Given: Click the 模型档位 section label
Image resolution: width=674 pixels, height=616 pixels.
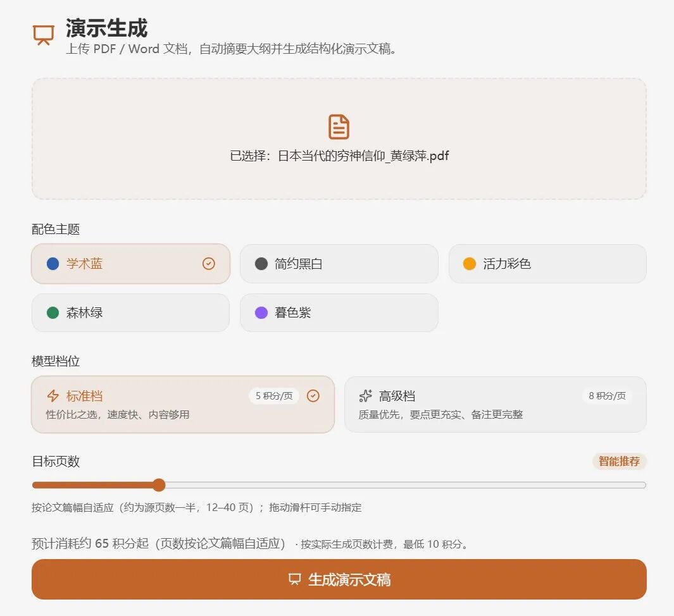Looking at the screenshot, I should pyautogui.click(x=56, y=361).
